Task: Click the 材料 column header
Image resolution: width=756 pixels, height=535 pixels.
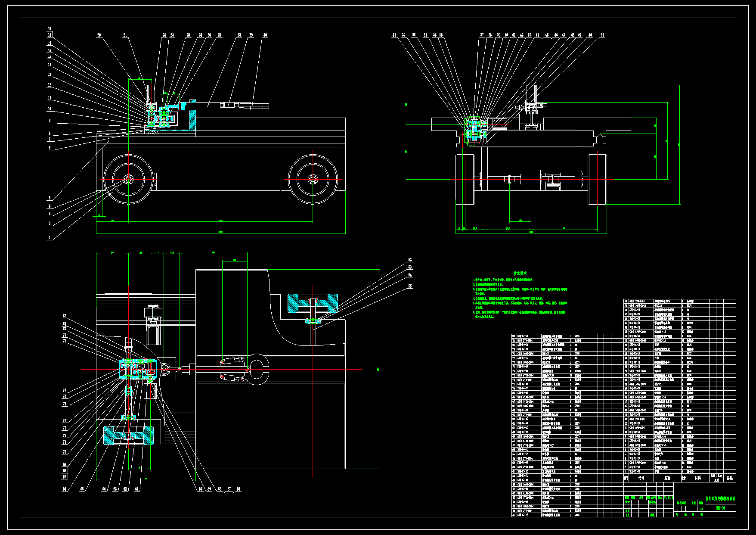Action: (x=697, y=478)
